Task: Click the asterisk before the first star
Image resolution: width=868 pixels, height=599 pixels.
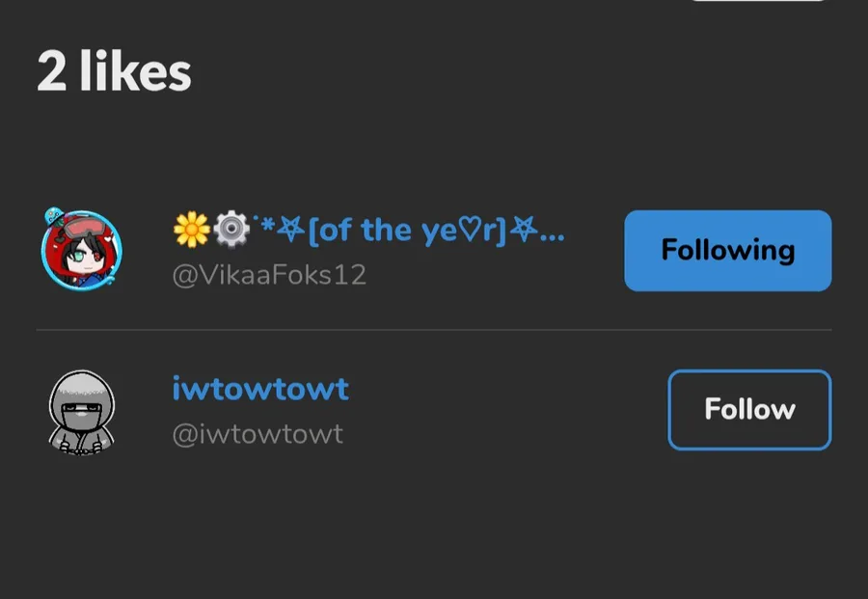Action: pos(268,226)
